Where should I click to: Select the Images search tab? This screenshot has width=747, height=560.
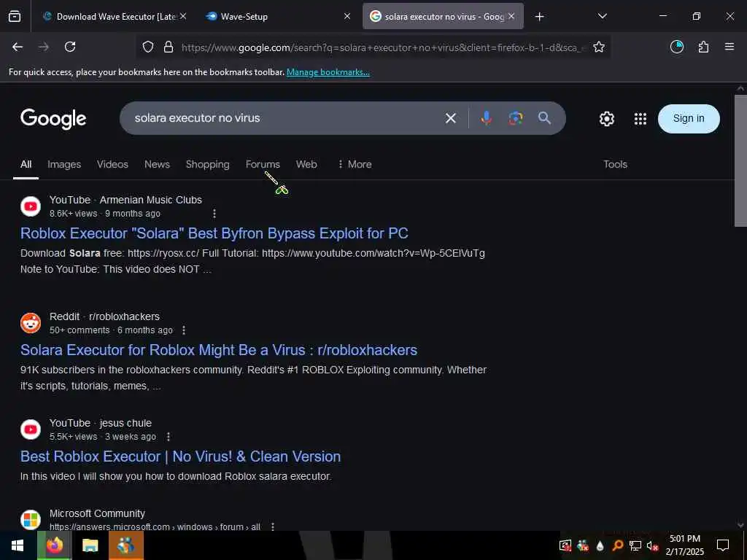pos(64,164)
